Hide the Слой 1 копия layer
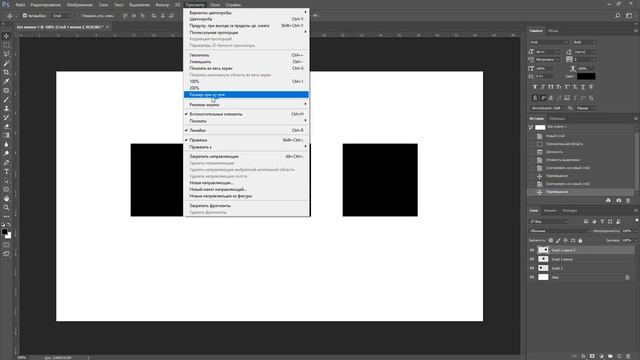Image resolution: width=640 pixels, height=360 pixels. (x=532, y=259)
